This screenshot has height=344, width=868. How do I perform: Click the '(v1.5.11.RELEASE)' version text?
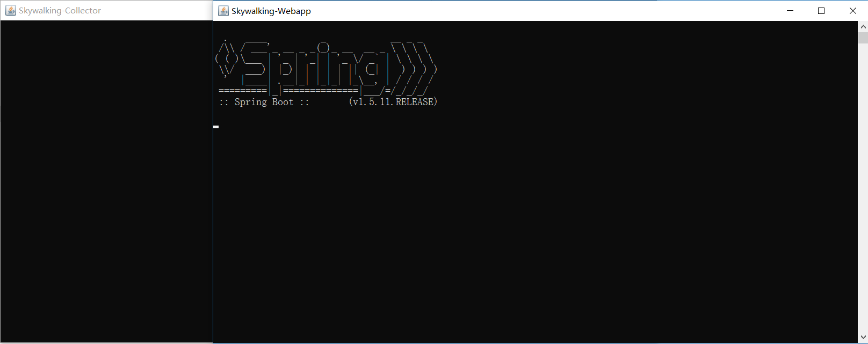point(393,102)
